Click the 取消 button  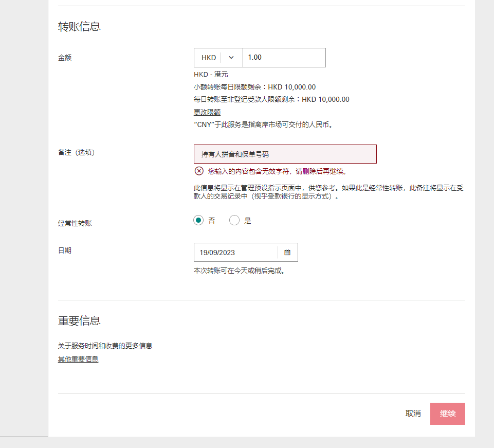tap(412, 414)
